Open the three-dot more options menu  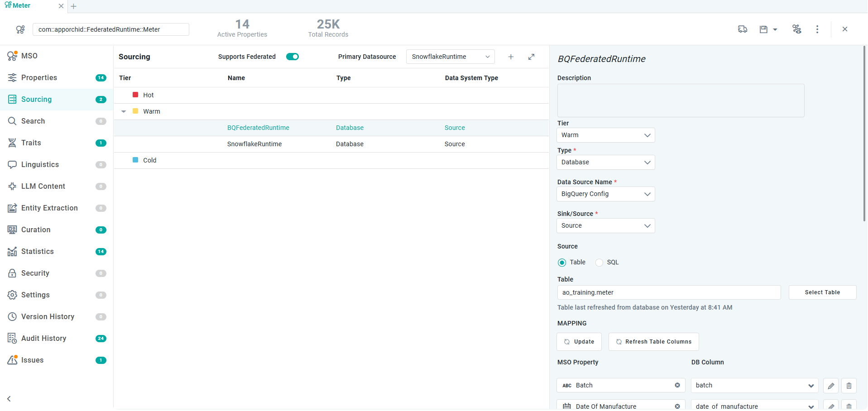click(x=817, y=29)
